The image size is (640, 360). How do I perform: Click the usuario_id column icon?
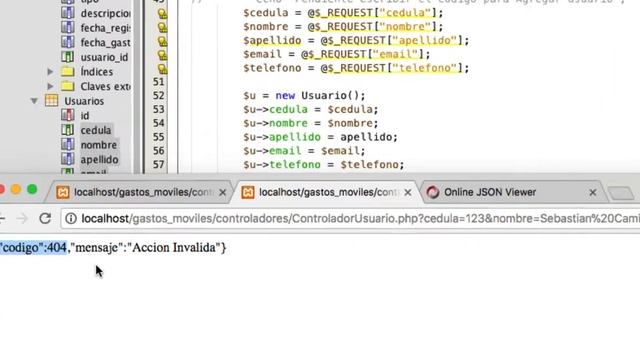point(67,57)
